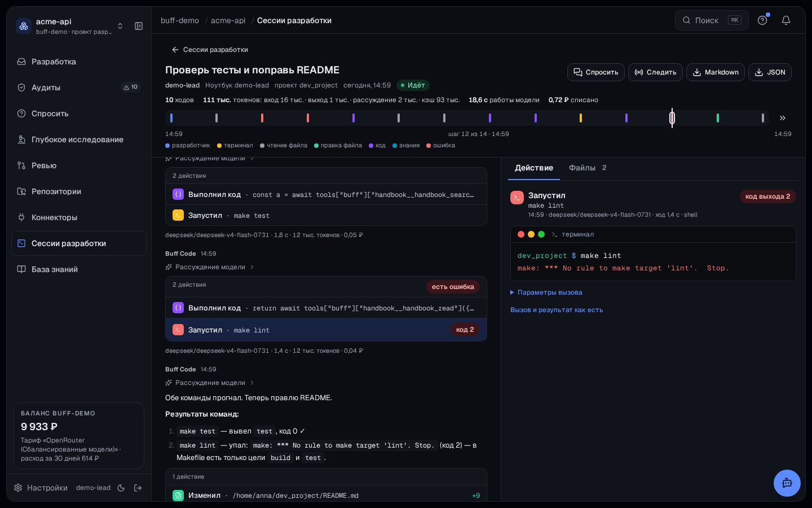Click the Коннекторы plug icon
The image size is (812, 508).
[21, 217]
